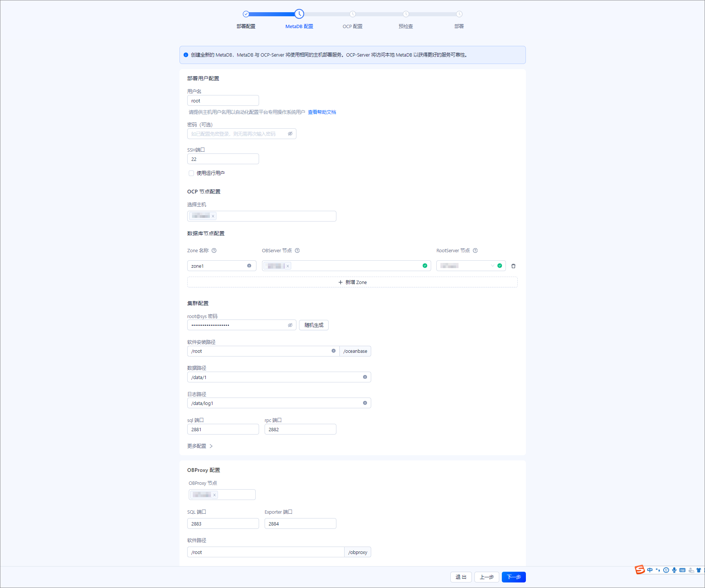The image size is (705, 588).
Task: Clear the 软件安装路径 /root field
Action: 333,351
